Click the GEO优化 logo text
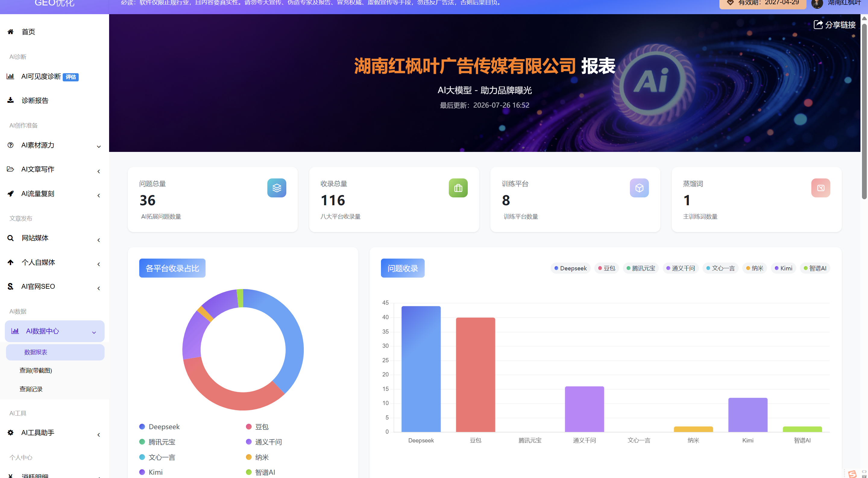Image resolution: width=868 pixels, height=478 pixels. [x=54, y=3]
